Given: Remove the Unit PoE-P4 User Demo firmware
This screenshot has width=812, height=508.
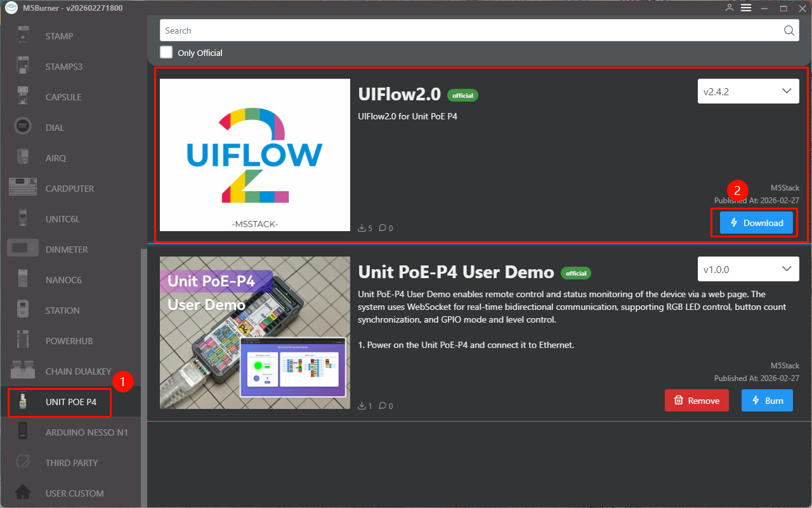Looking at the screenshot, I should [696, 401].
